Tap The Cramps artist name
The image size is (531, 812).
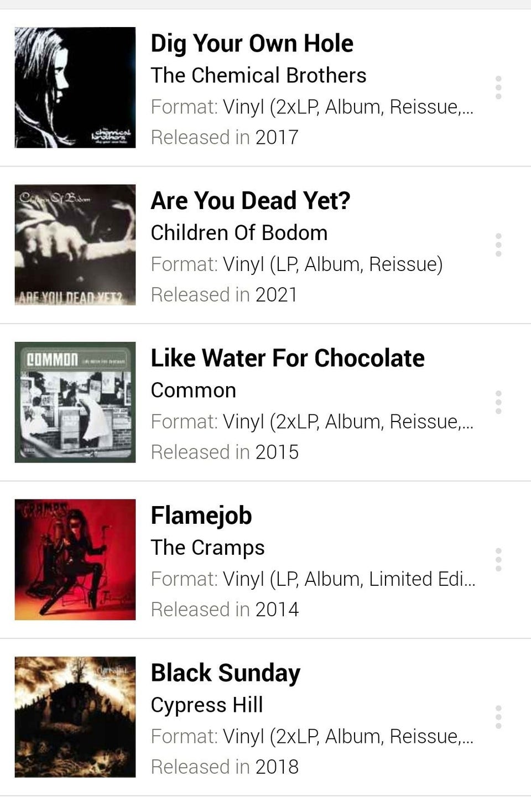coord(207,548)
